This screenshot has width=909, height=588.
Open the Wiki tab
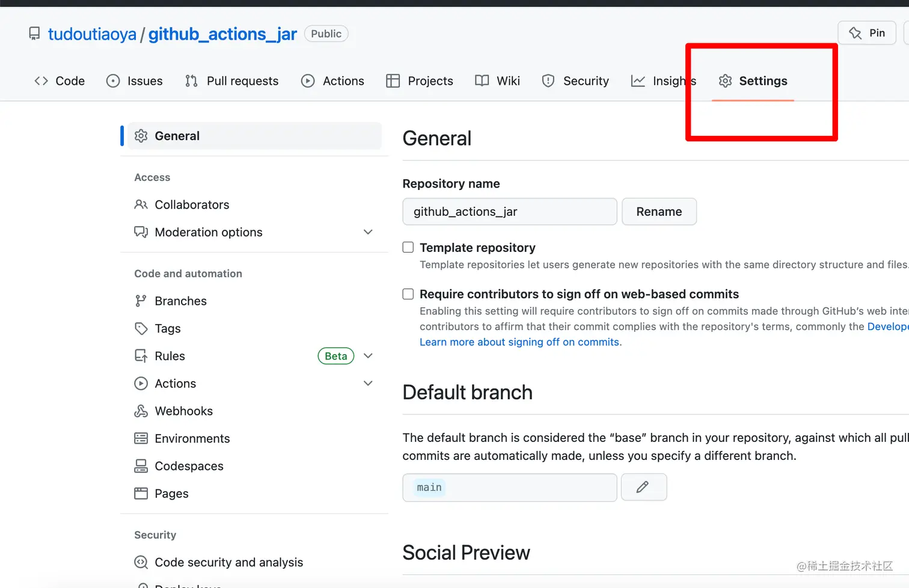point(497,81)
